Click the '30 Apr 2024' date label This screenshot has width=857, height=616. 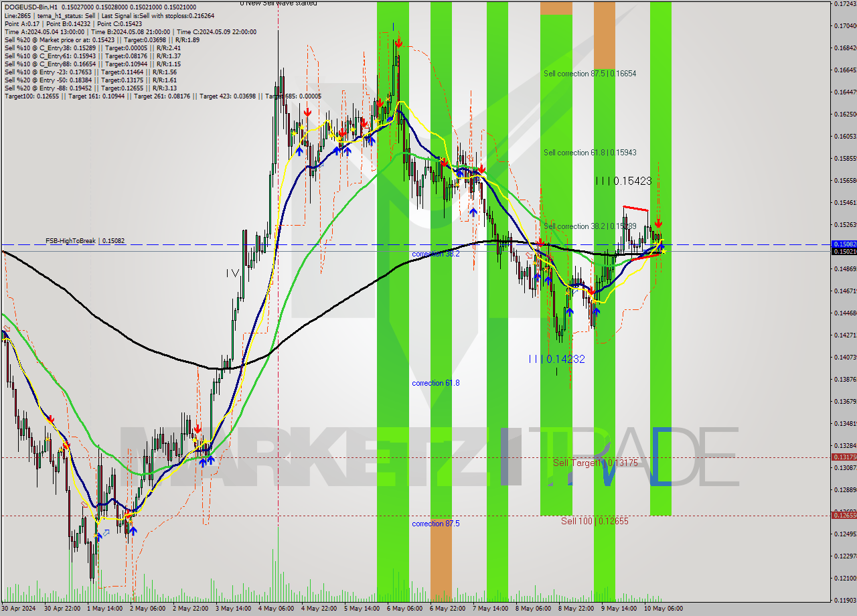(x=17, y=609)
